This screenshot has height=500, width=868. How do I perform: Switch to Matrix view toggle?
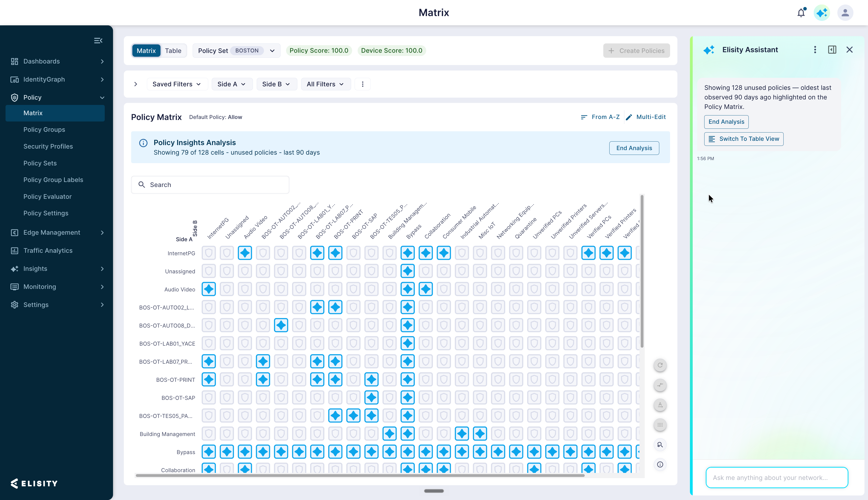(x=146, y=50)
